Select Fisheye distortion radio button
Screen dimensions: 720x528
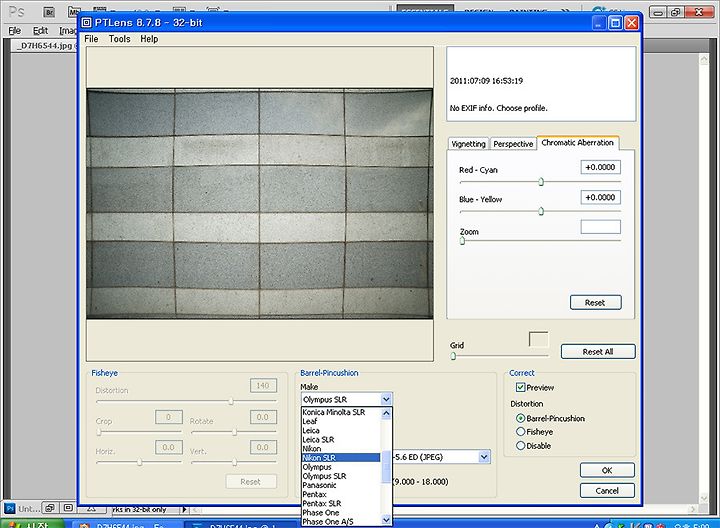[520, 432]
